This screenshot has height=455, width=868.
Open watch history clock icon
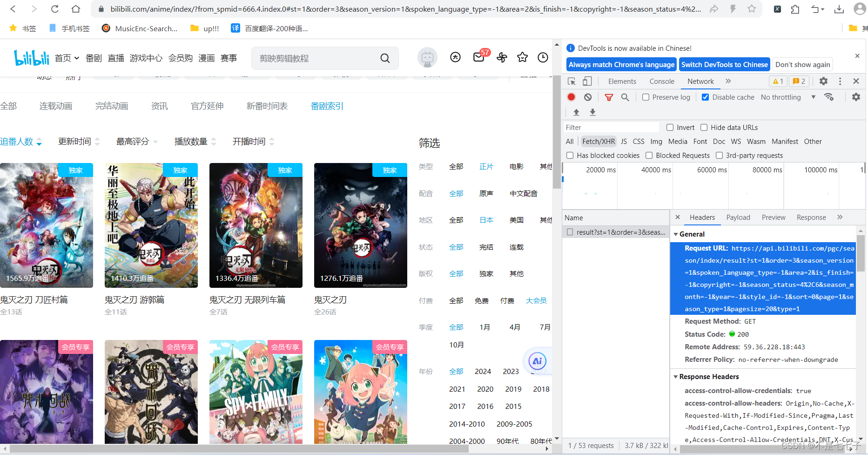pyautogui.click(x=543, y=57)
